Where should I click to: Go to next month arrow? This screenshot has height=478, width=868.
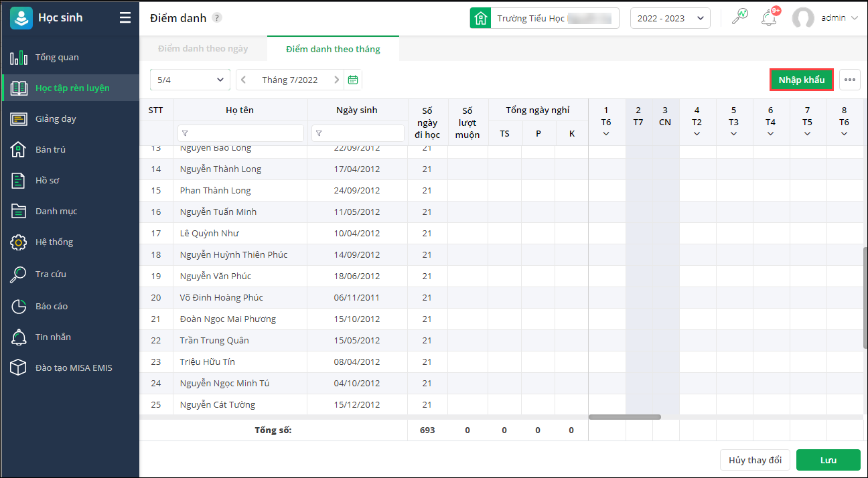pyautogui.click(x=336, y=80)
